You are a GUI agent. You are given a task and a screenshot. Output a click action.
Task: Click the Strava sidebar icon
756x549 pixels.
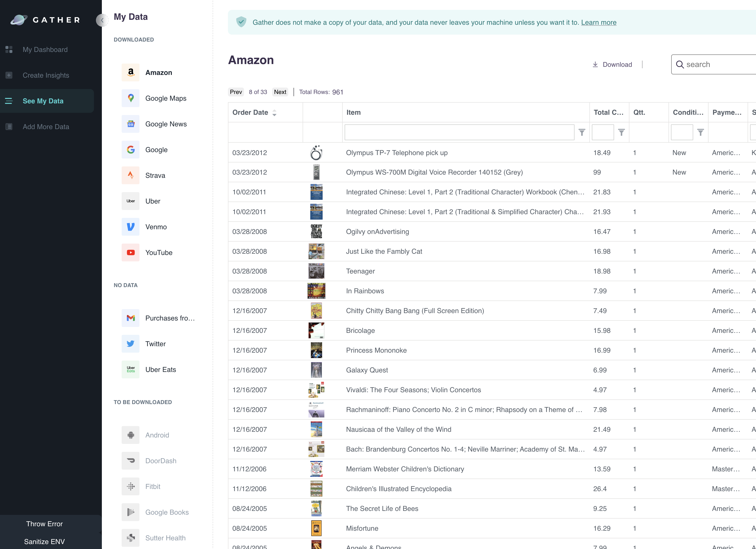(130, 176)
